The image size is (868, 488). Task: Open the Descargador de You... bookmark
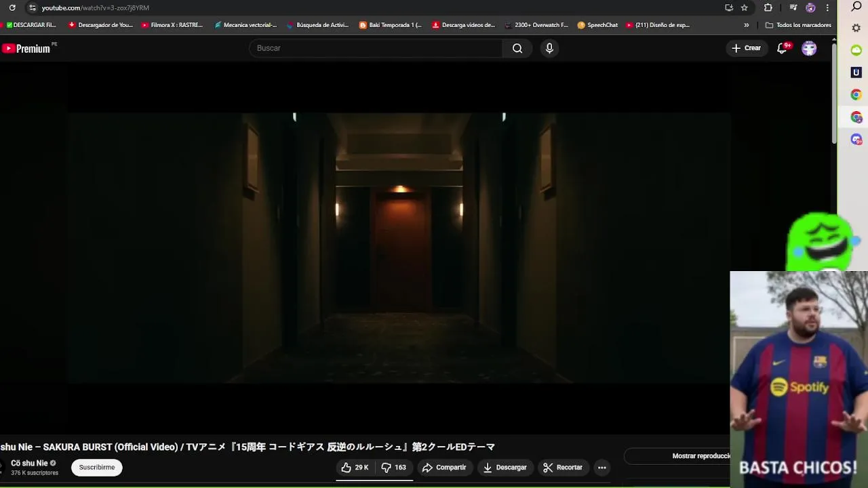click(x=101, y=25)
